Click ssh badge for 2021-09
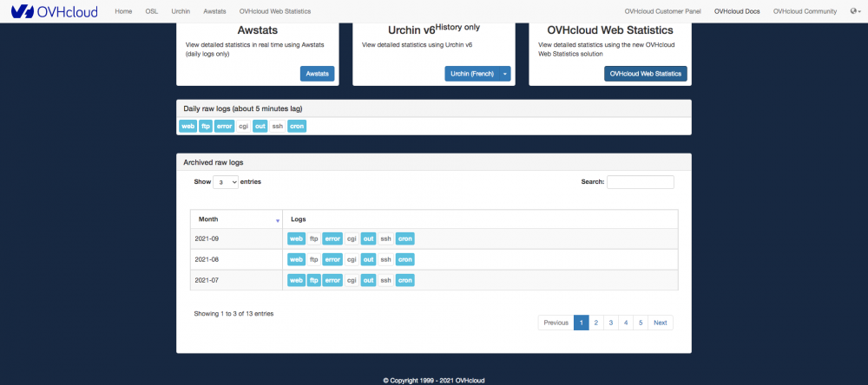868x385 pixels. click(386, 239)
